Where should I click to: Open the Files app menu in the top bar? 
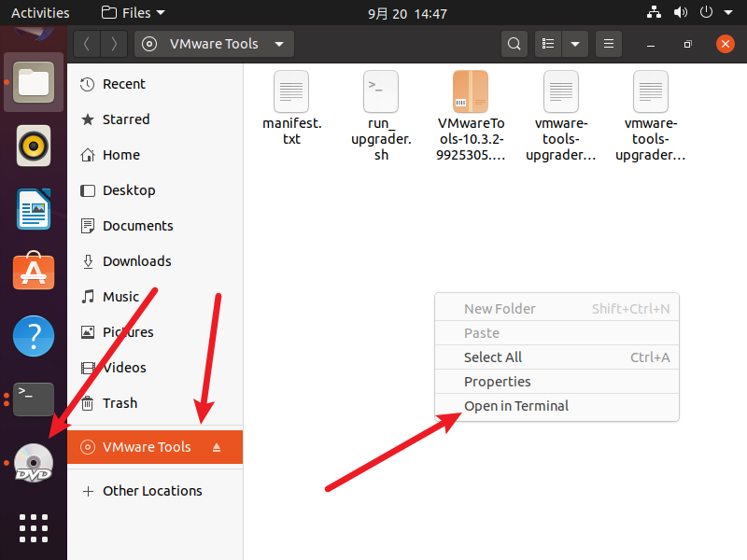(133, 13)
